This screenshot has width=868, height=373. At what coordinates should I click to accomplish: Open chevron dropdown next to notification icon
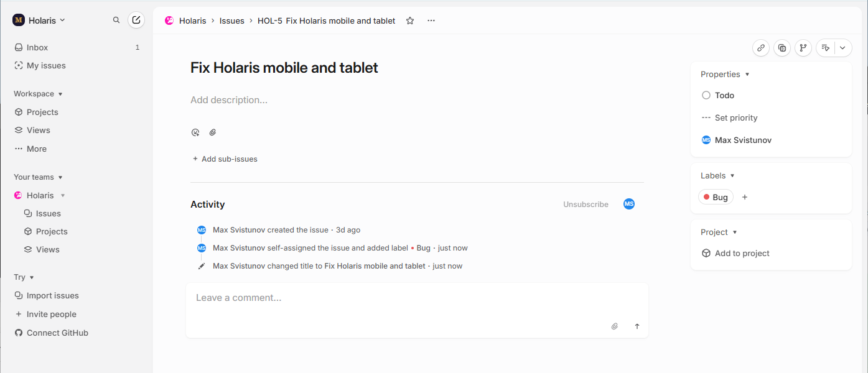click(842, 48)
